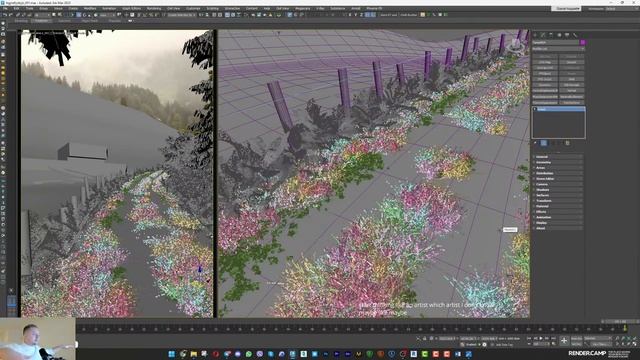Click the Align tool icon
Screen dimensions: 640x360
click(207, 15)
